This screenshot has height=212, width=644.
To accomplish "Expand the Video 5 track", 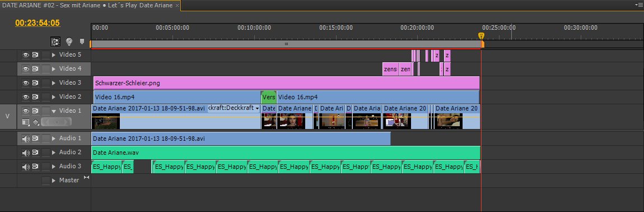I will coord(53,55).
